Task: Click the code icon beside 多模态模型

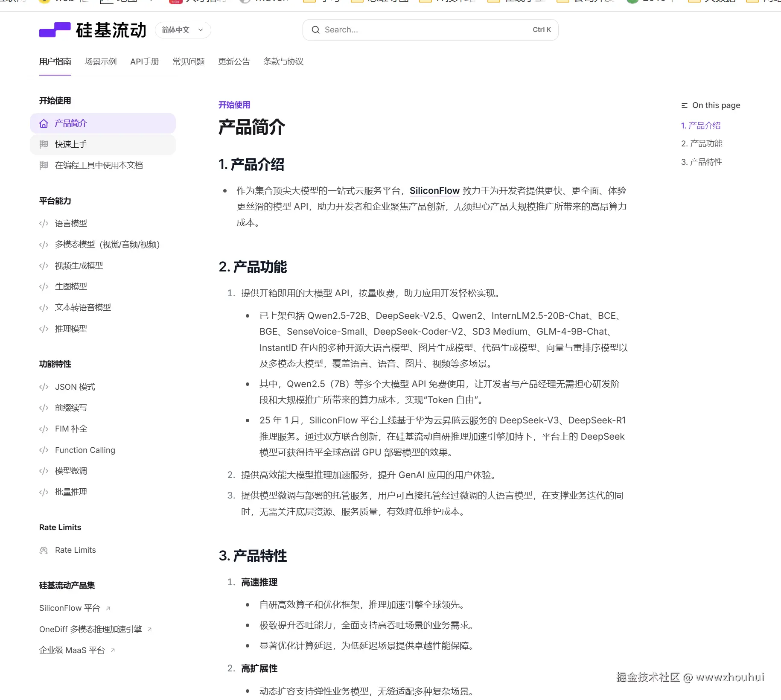Action: pyautogui.click(x=44, y=245)
